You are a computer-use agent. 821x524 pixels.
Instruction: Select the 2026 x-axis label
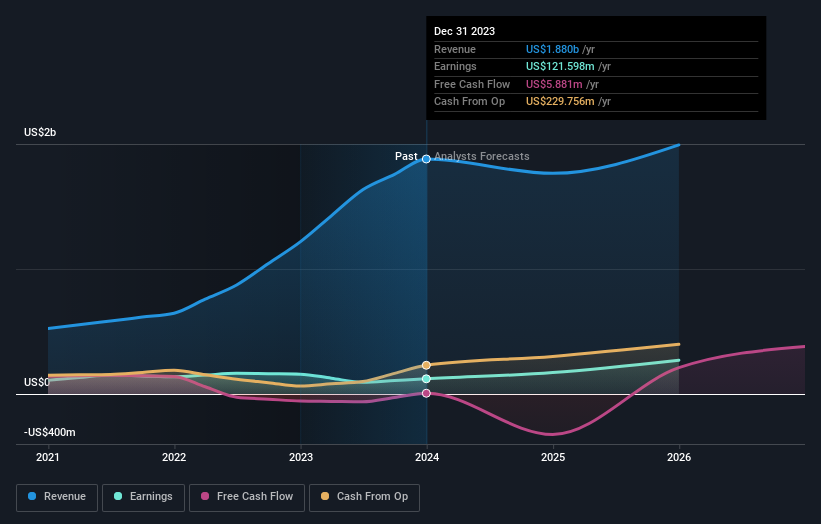pos(679,458)
